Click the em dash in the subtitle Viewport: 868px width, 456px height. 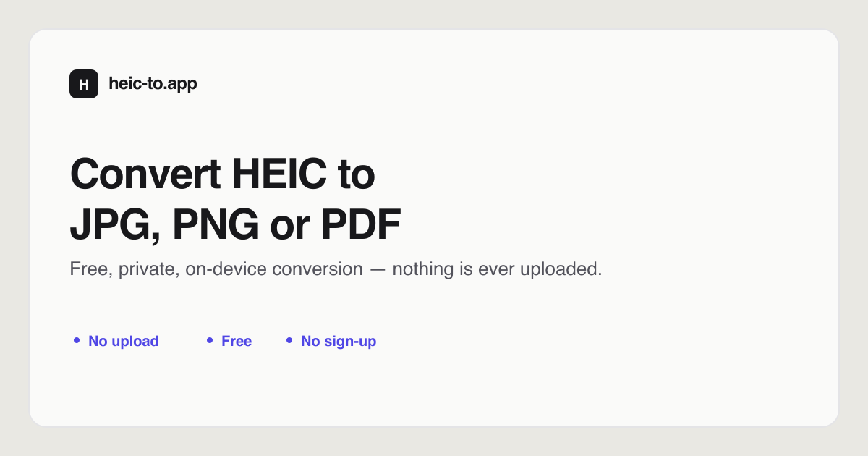click(378, 270)
